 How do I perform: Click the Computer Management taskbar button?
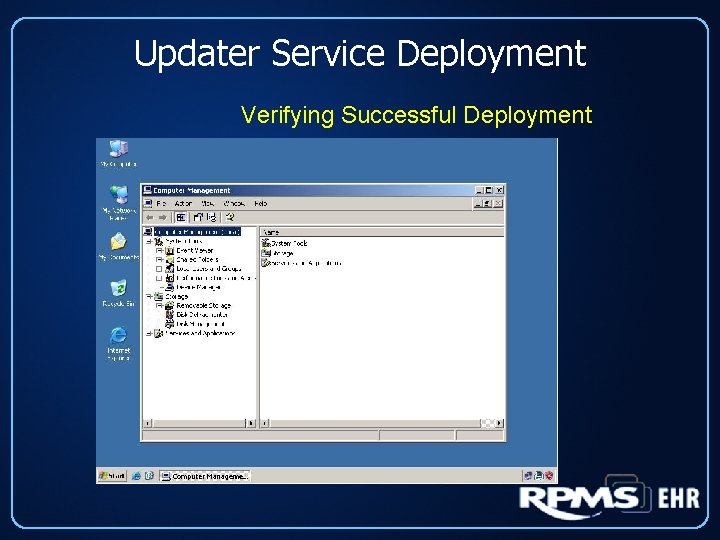tap(205, 476)
